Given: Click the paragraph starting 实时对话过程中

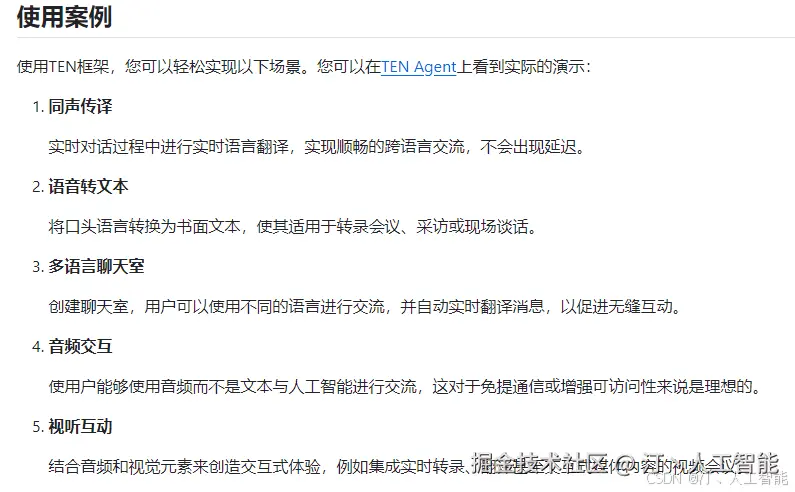Looking at the screenshot, I should tap(317, 147).
